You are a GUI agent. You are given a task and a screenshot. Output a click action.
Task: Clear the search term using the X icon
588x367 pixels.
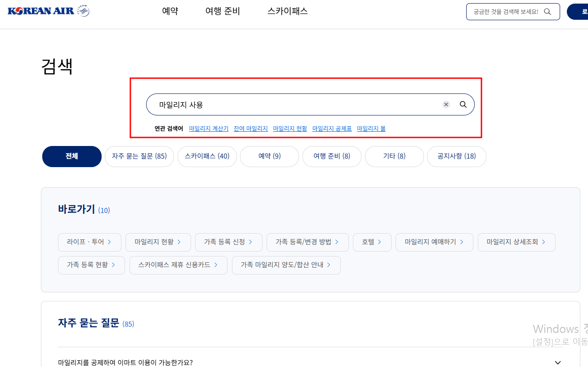[446, 104]
